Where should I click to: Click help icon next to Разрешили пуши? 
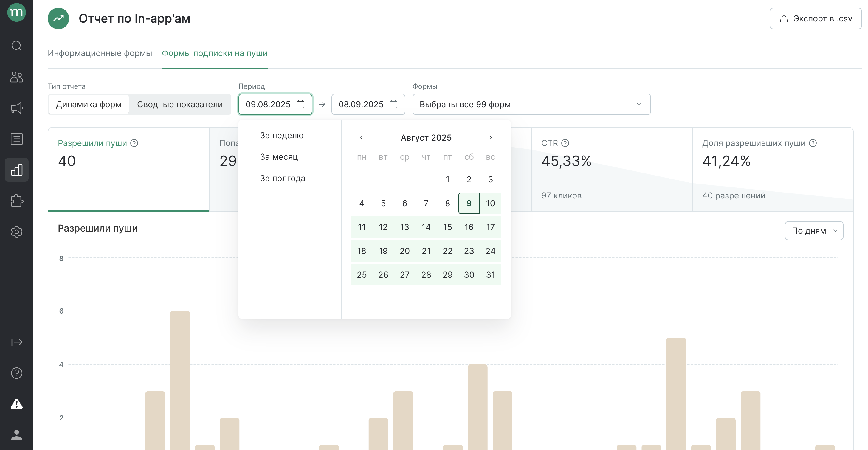(x=134, y=143)
